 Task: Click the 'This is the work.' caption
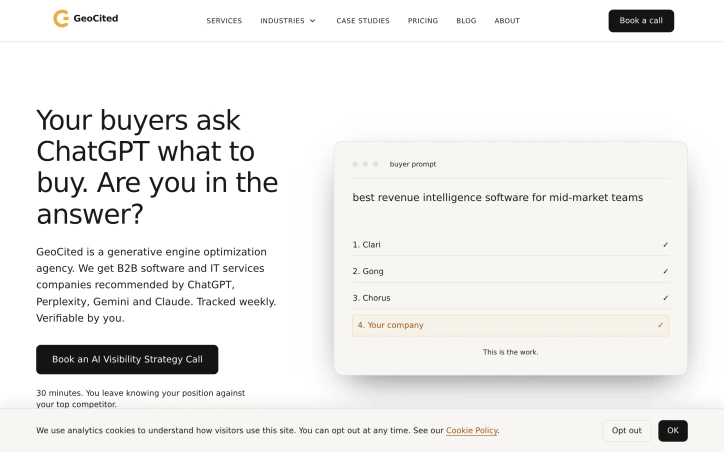(x=510, y=352)
